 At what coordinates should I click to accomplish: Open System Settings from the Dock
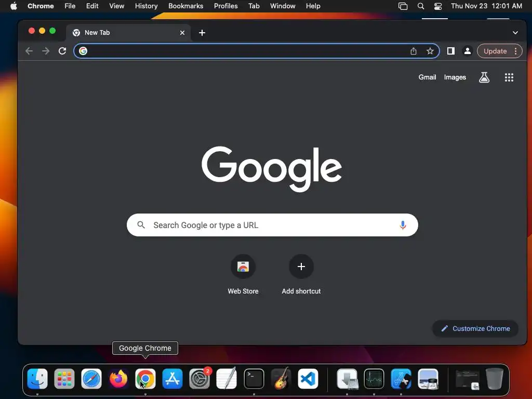199,379
